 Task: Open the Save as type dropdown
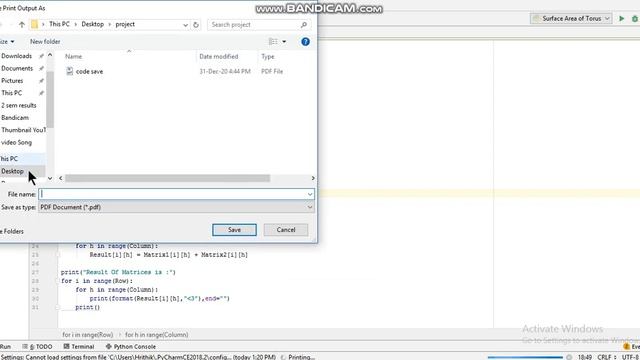coord(176,207)
